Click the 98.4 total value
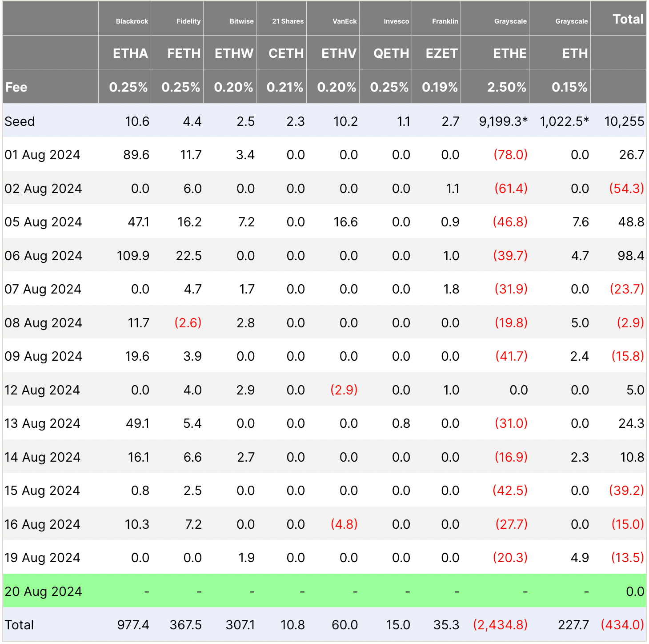 (x=631, y=256)
